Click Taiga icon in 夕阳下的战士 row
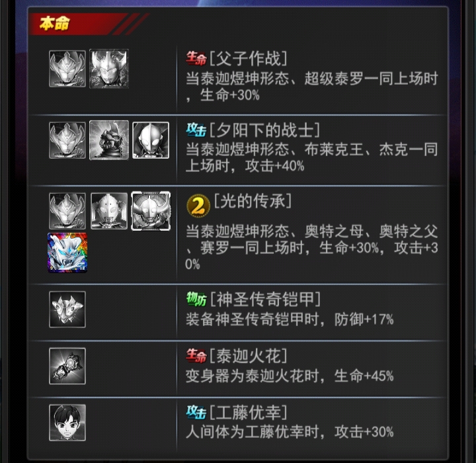Screen dimensions: 476x463 (x=67, y=140)
